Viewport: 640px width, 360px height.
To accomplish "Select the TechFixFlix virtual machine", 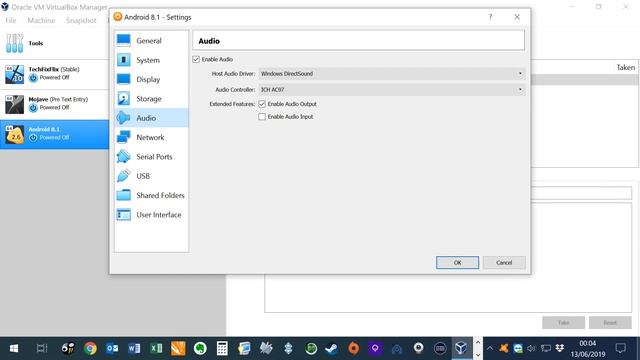I will coord(54,74).
